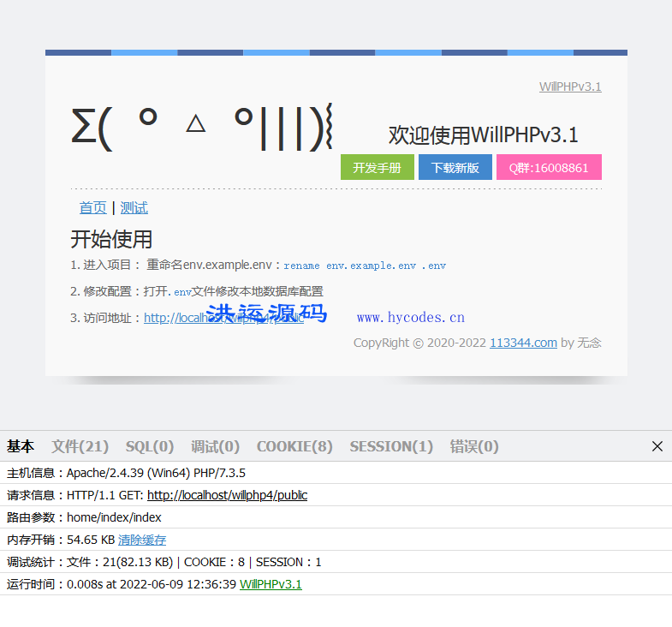
Task: Click the 运行时间 0.008s timestamp text
Action: 152,584
